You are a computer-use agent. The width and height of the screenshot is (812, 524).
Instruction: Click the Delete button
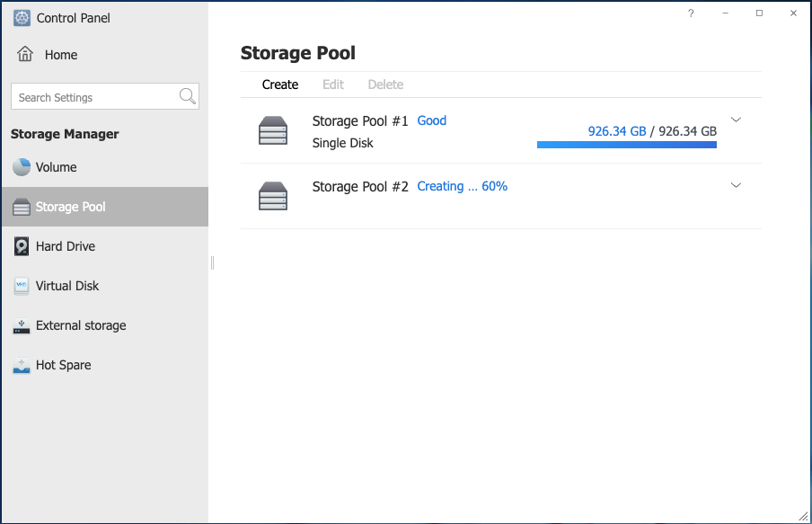click(x=385, y=84)
